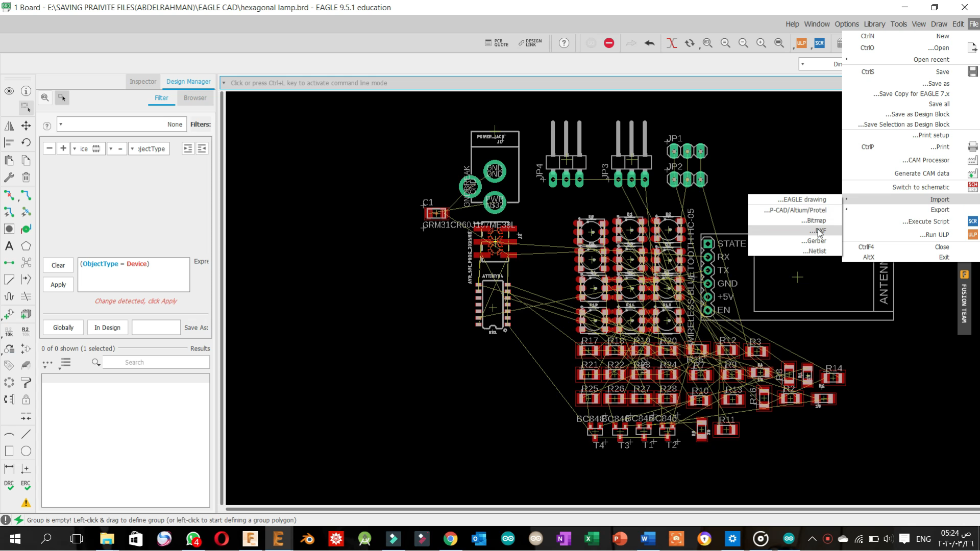Image resolution: width=980 pixels, height=551 pixels.
Task: Select the Paste tool
Action: pos(9,160)
